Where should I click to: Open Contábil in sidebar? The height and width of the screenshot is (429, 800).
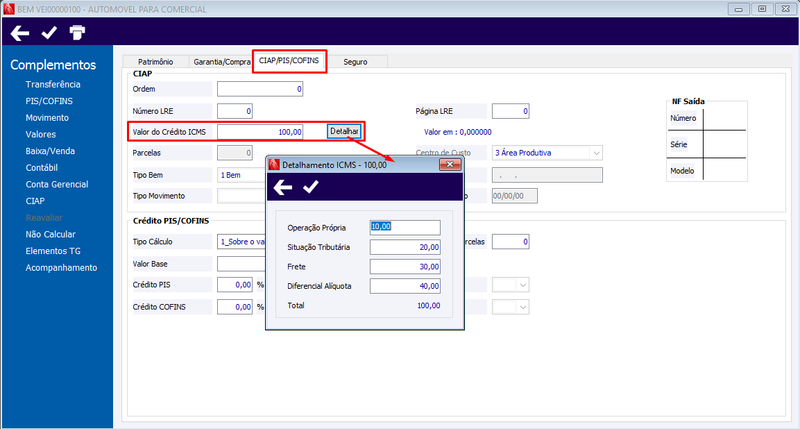pos(41,168)
